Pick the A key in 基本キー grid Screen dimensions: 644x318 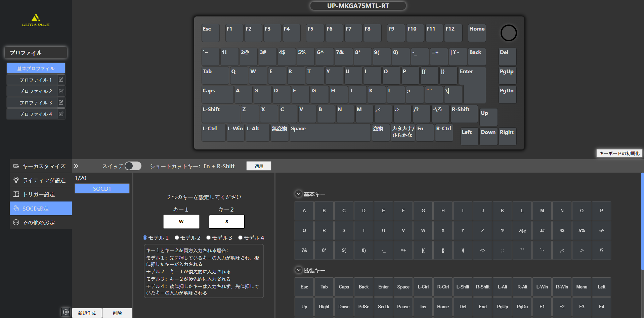[x=304, y=211]
